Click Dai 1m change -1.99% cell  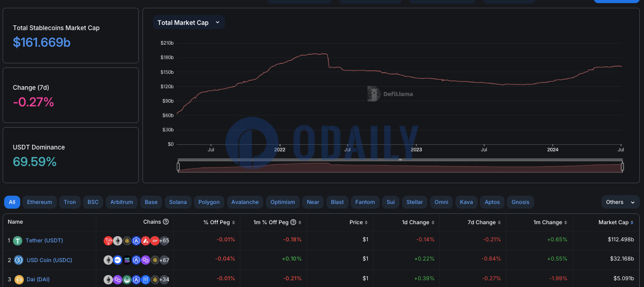[558, 279]
